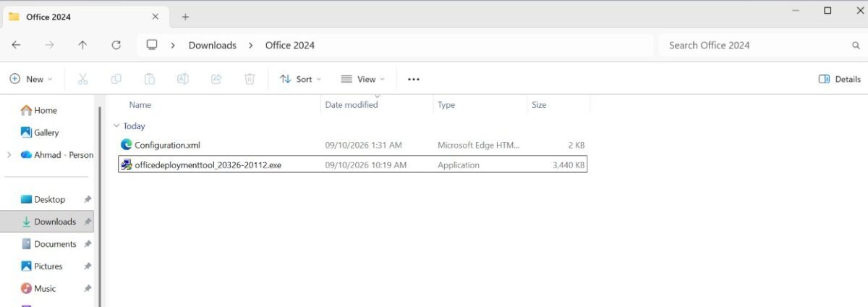The image size is (868, 307).
Task: Click the Edge icon of Configuration.xml
Action: (x=127, y=145)
